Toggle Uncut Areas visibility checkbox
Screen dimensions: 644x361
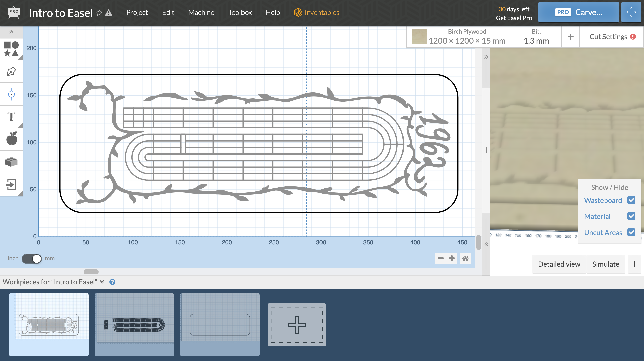point(632,233)
